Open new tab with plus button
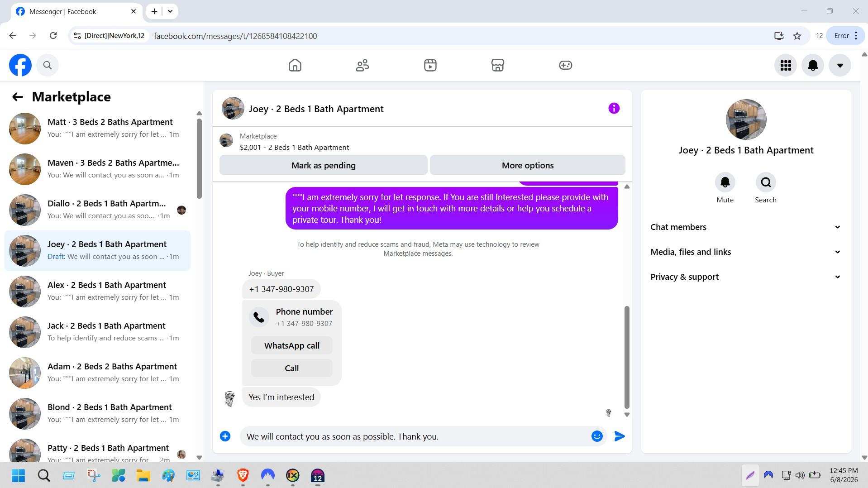868x488 pixels. [x=154, y=11]
